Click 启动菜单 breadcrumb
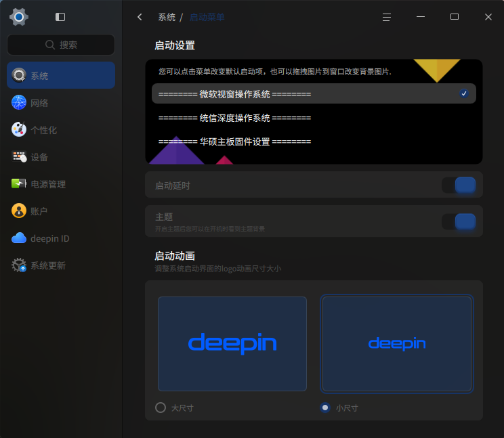This screenshot has width=504, height=438. (207, 17)
